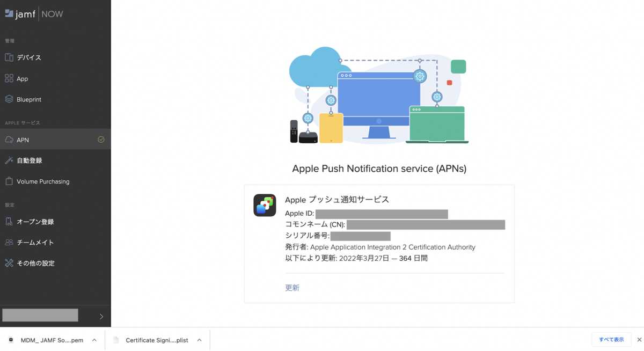Expand options for MDM_ JAMF pem download
This screenshot has width=644, height=351.
[94, 340]
